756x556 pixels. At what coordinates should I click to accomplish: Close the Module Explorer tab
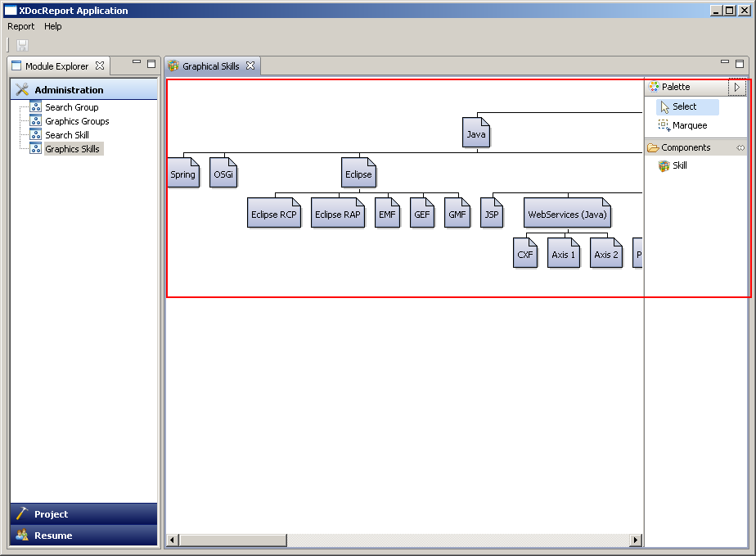point(100,66)
